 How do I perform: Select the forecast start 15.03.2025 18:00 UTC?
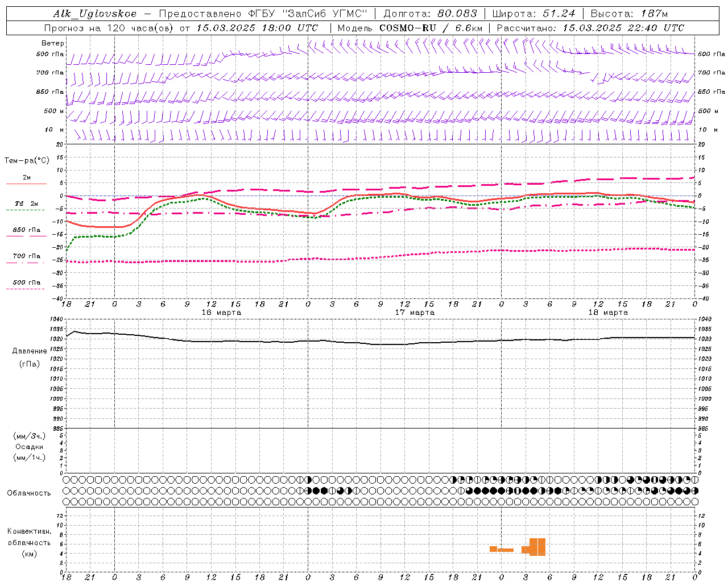pos(257,28)
